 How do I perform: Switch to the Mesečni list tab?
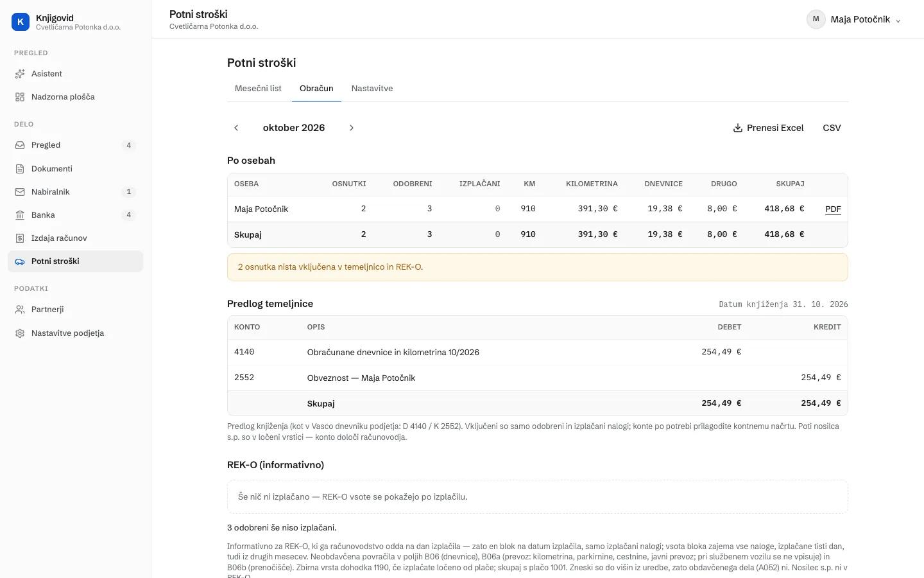pos(258,89)
